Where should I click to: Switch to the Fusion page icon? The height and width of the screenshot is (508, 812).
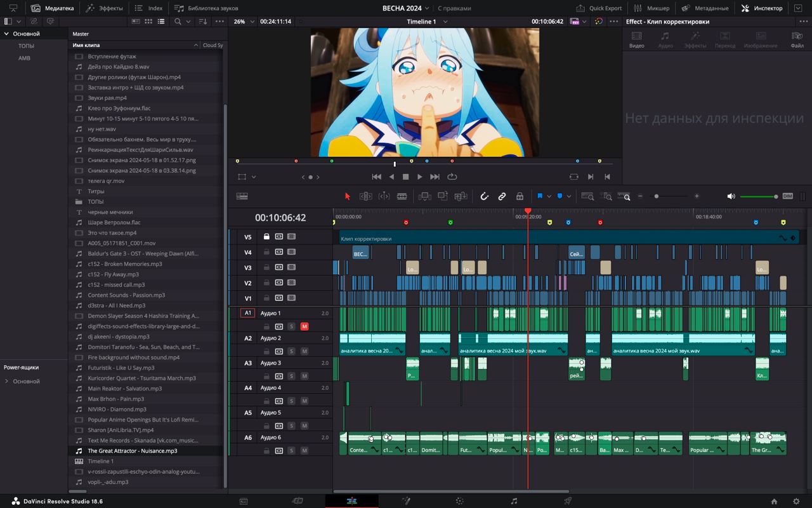pyautogui.click(x=406, y=501)
